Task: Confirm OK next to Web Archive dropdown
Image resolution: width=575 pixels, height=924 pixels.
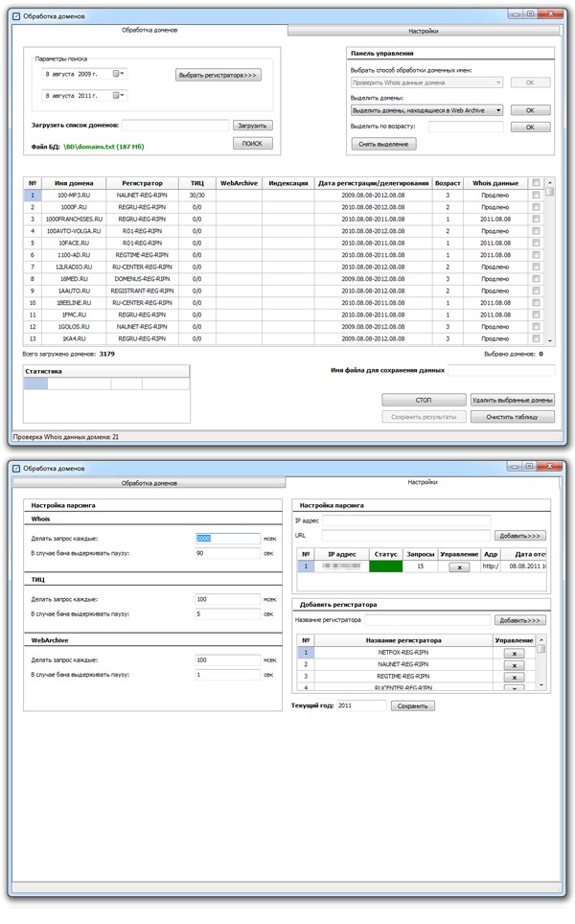Action: click(530, 110)
